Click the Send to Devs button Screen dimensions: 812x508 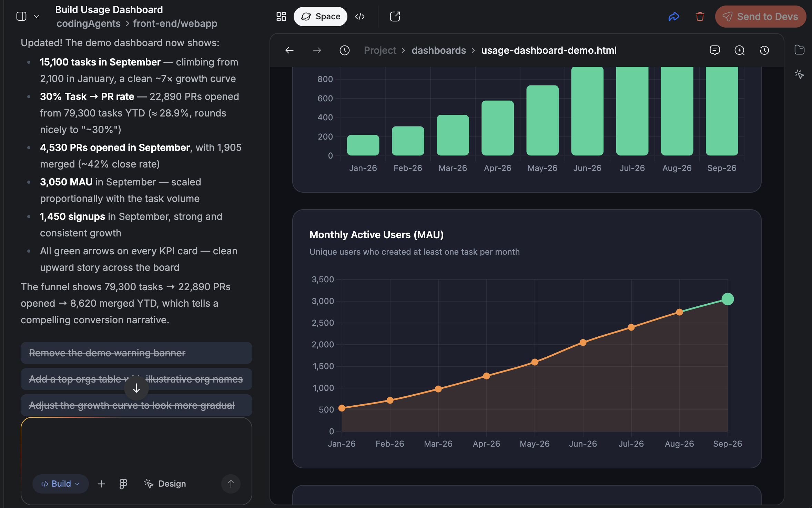(761, 16)
